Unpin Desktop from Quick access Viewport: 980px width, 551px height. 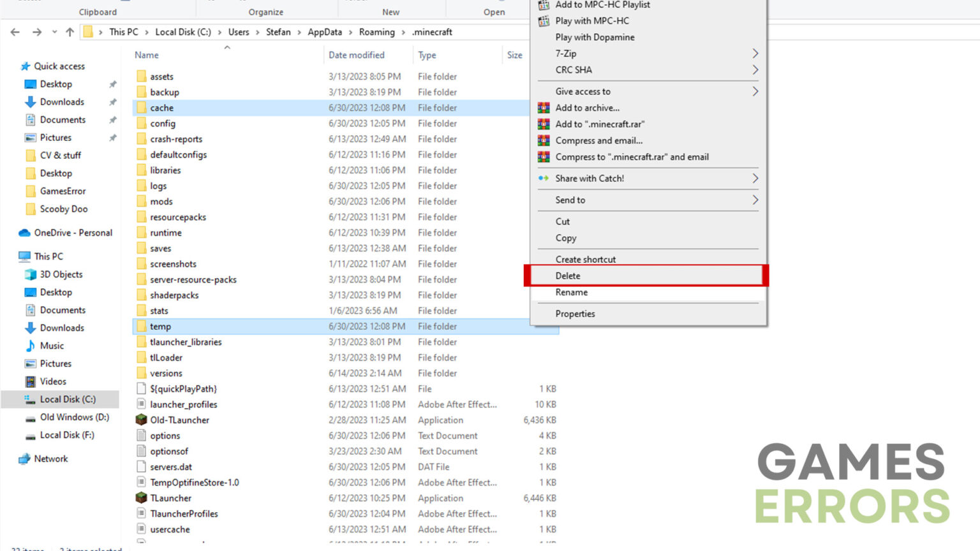pyautogui.click(x=113, y=84)
